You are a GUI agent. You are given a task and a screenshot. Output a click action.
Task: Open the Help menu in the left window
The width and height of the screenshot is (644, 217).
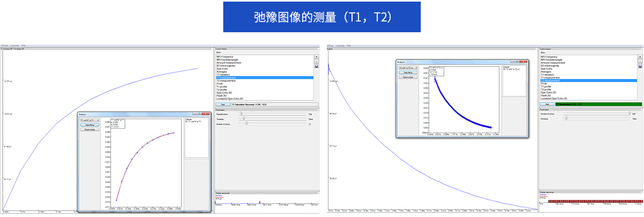tap(24, 46)
